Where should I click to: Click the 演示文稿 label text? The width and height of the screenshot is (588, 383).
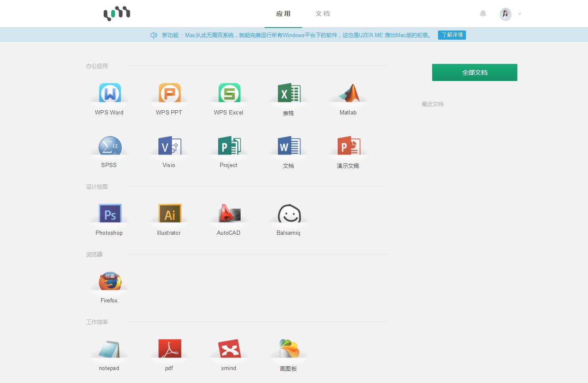(x=348, y=166)
